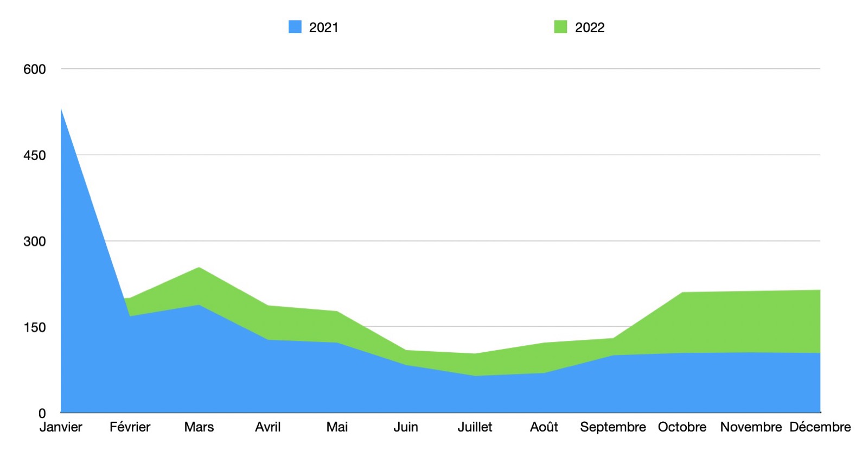
Task: Click the blue 2021 legend swatch
Action: tap(295, 27)
